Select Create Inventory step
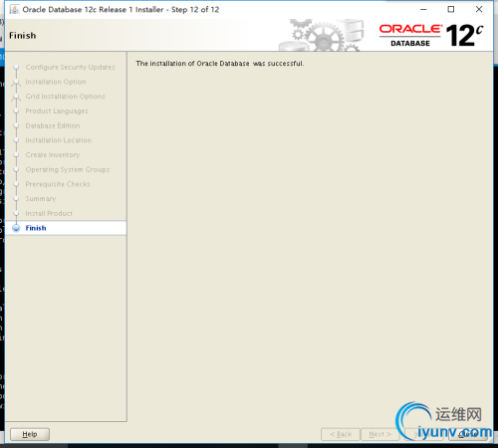 point(53,155)
